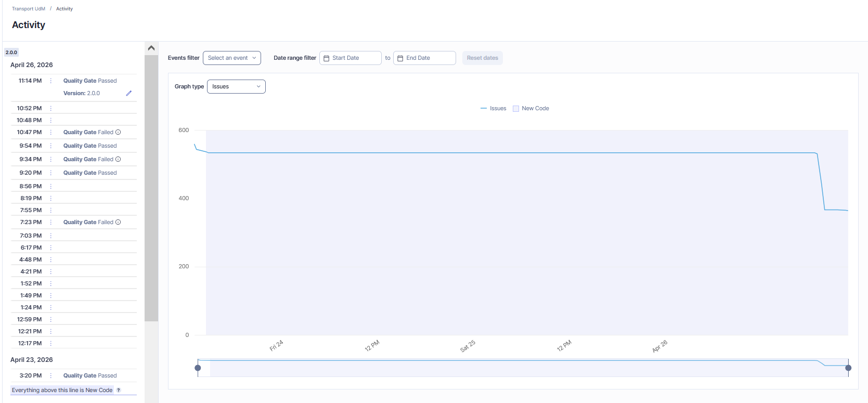Screen dimensions: 868x403
Task: Select 9:20 PM Quality Gate Passed entry
Action: coord(90,173)
